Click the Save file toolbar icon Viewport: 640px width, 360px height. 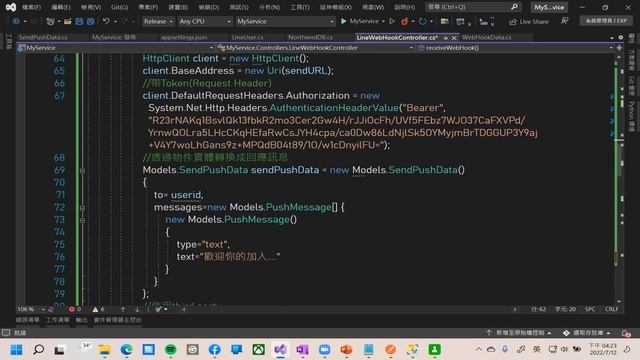[x=79, y=21]
